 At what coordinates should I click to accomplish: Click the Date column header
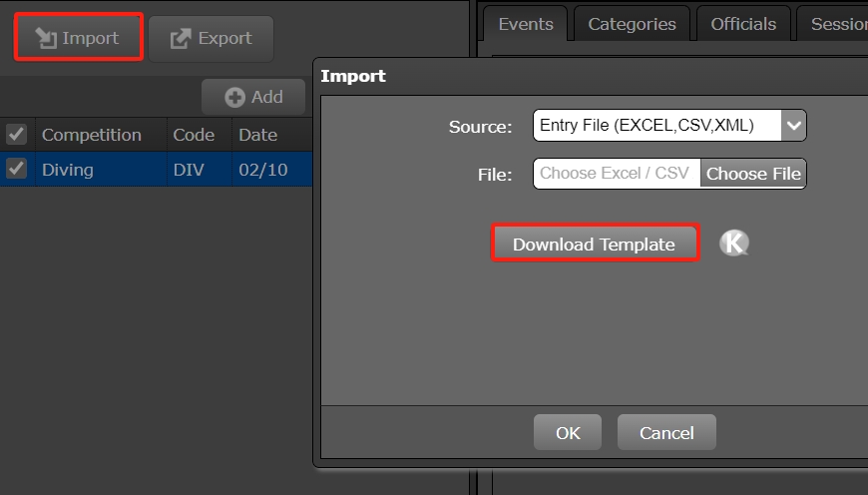(x=258, y=135)
